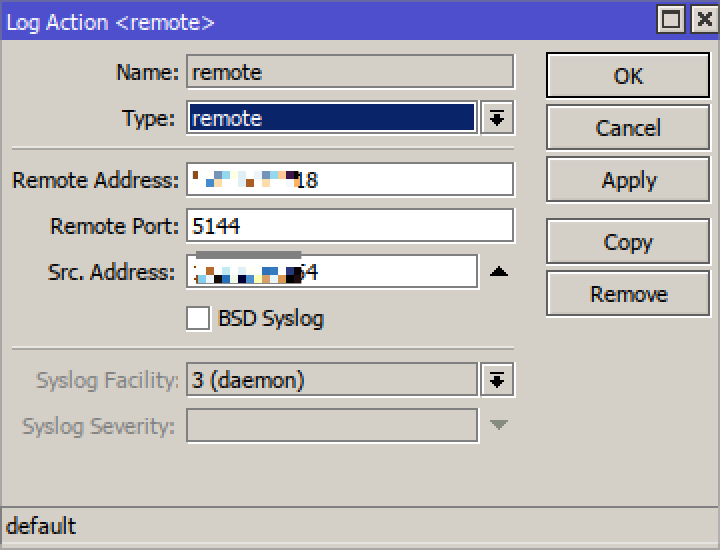Image resolution: width=720 pixels, height=550 pixels.
Task: Click the default status bar text
Action: 42,526
